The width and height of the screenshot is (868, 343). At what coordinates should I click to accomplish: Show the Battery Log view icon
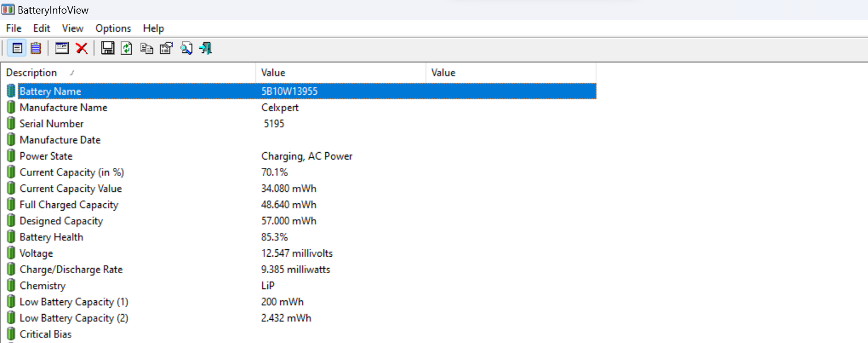point(36,48)
